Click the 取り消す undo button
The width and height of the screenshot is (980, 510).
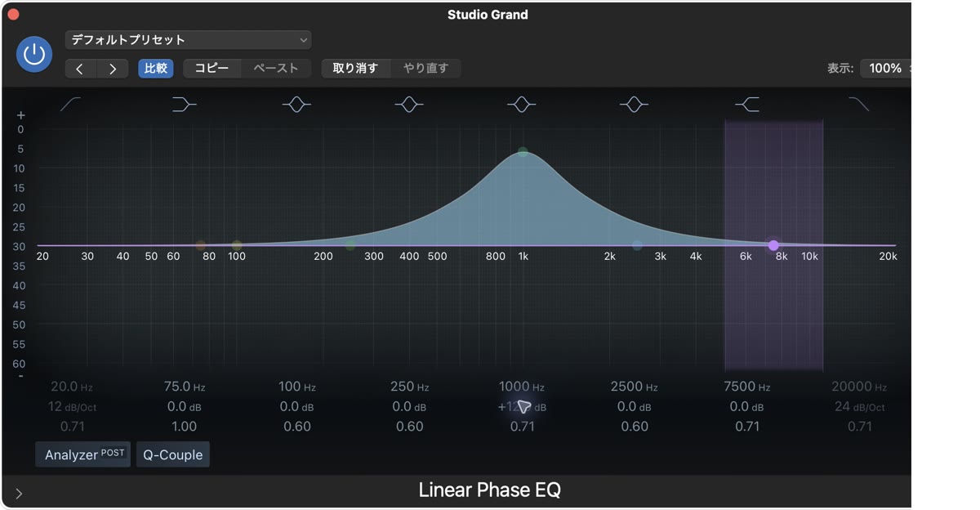(355, 69)
